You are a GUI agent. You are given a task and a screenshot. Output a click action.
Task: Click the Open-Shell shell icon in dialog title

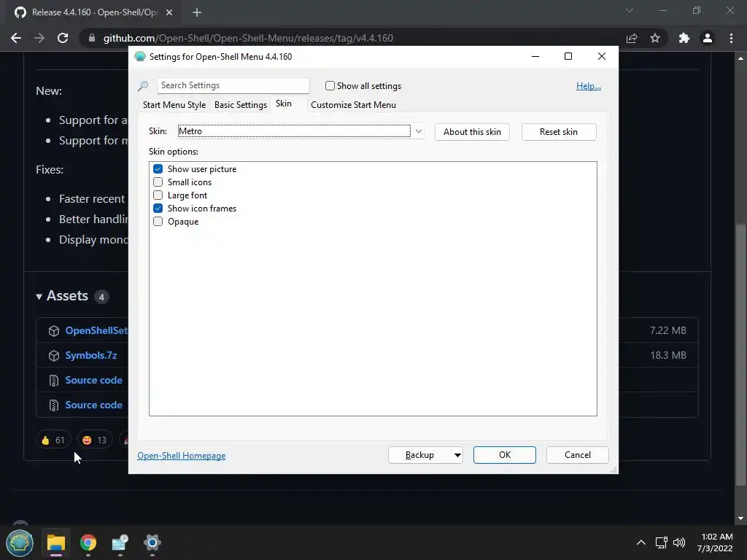point(139,57)
